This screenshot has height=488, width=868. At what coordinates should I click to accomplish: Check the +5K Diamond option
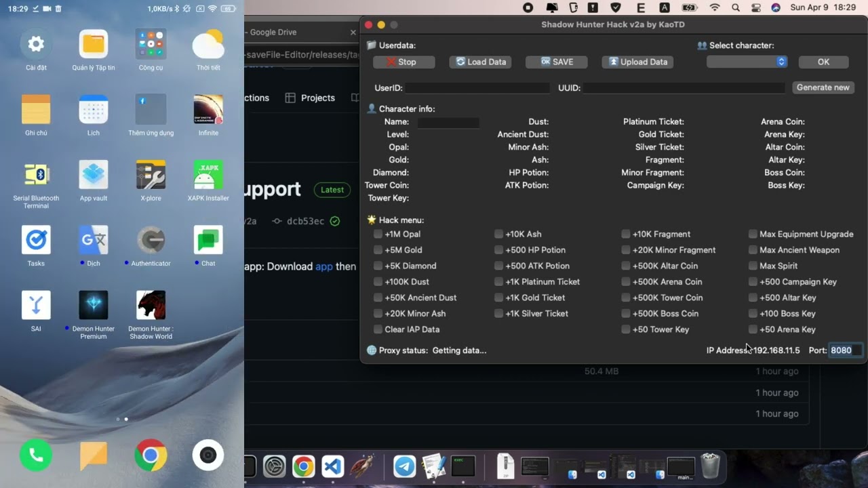(378, 266)
